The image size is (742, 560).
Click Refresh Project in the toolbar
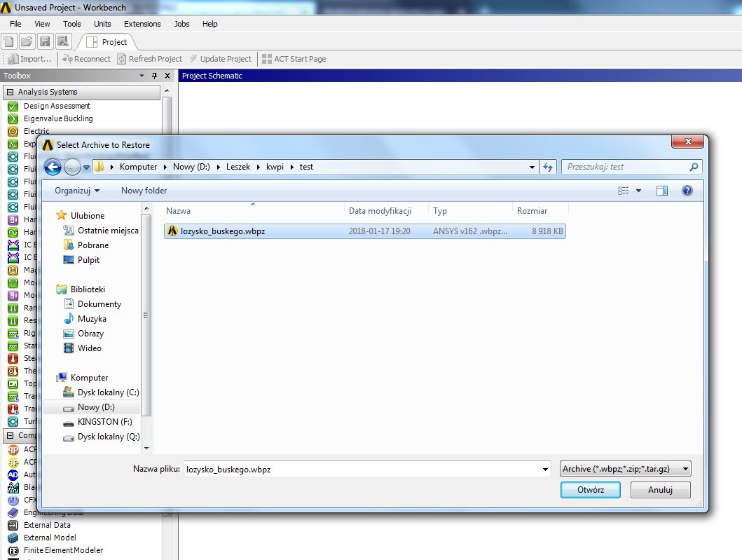coord(149,59)
